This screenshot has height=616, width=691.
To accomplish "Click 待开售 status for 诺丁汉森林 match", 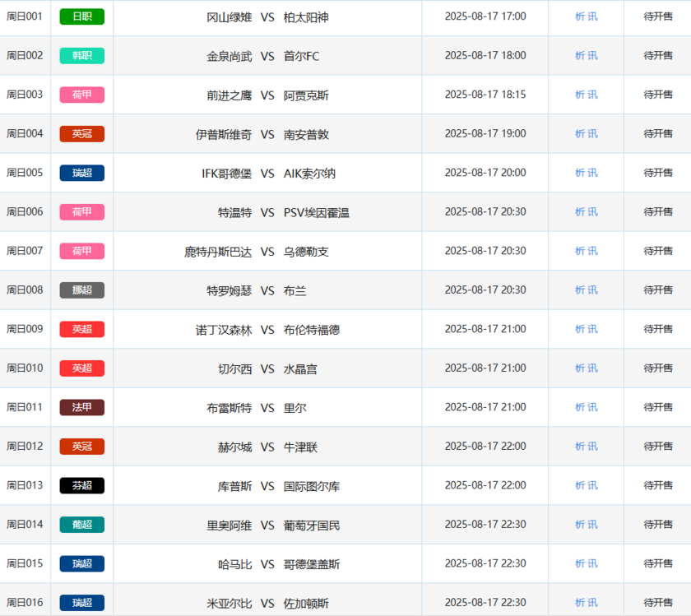I will [658, 329].
